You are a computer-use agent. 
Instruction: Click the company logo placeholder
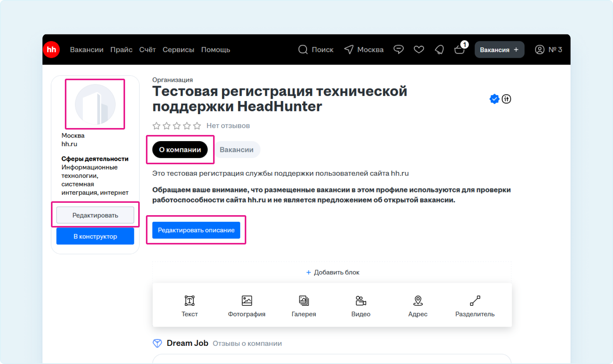tap(95, 104)
